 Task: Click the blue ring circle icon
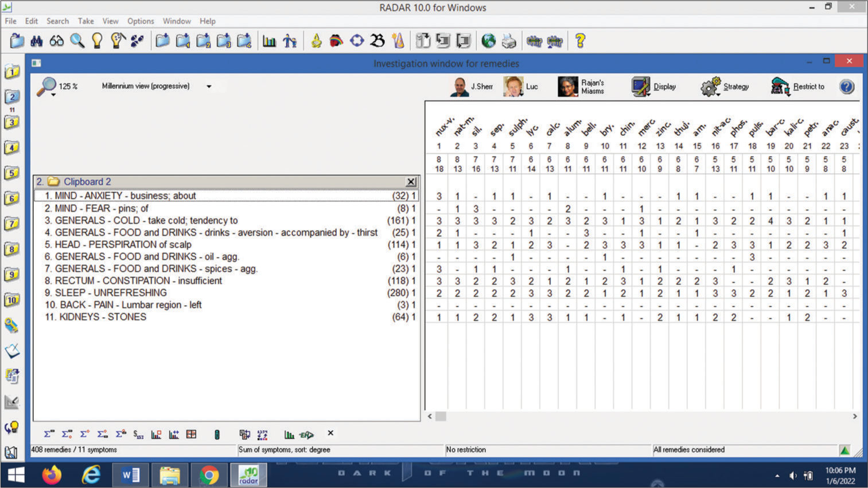pos(357,41)
